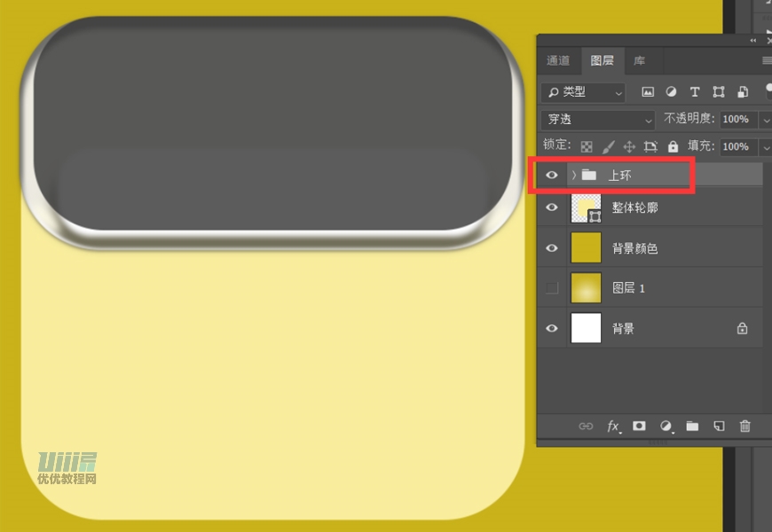Filter layers by pixel image icon
This screenshot has height=532, width=772.
(648, 92)
